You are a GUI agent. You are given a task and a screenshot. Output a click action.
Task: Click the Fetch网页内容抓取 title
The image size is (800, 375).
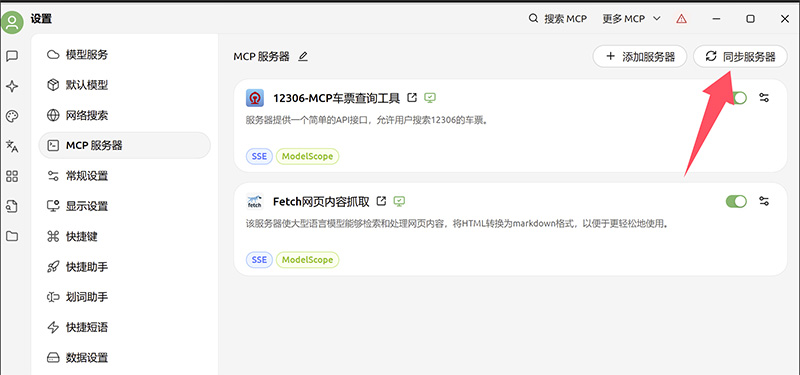coord(321,201)
